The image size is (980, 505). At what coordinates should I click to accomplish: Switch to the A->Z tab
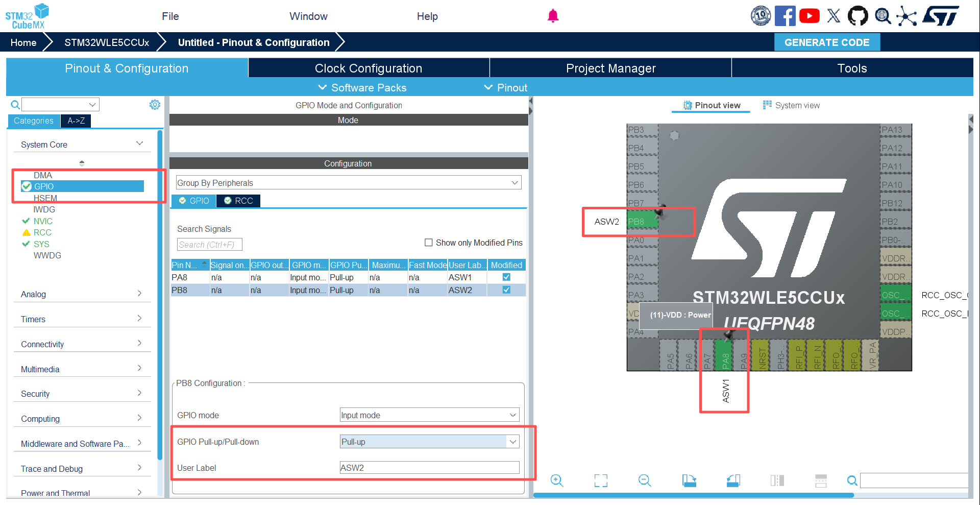[76, 121]
